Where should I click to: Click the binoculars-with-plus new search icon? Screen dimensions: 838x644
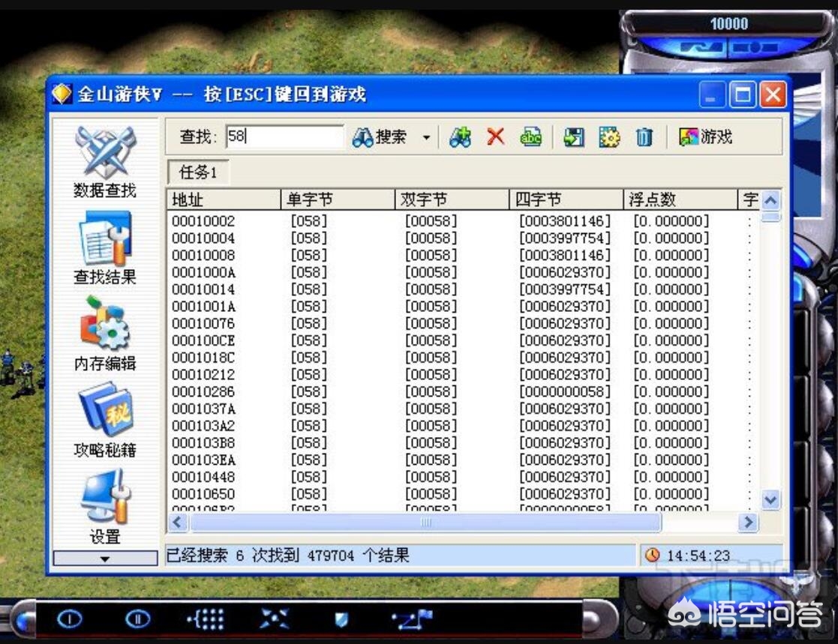coord(460,137)
